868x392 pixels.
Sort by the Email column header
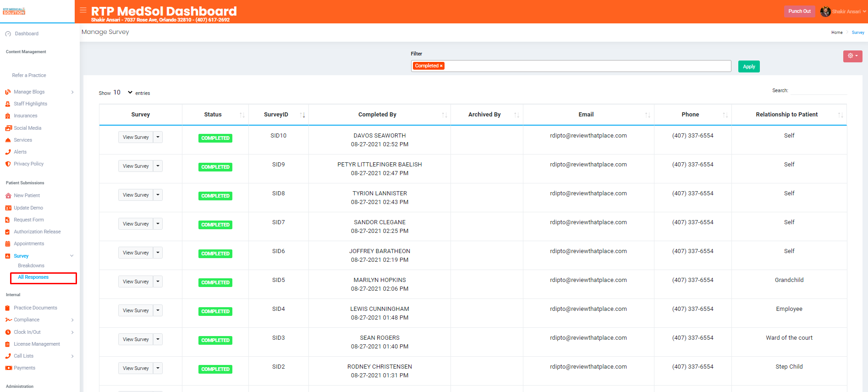click(588, 115)
